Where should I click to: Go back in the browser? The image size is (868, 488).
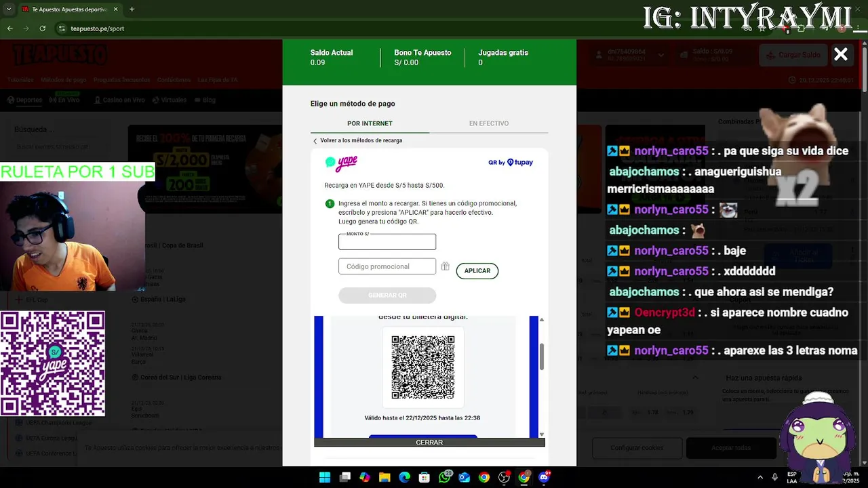pos(10,28)
